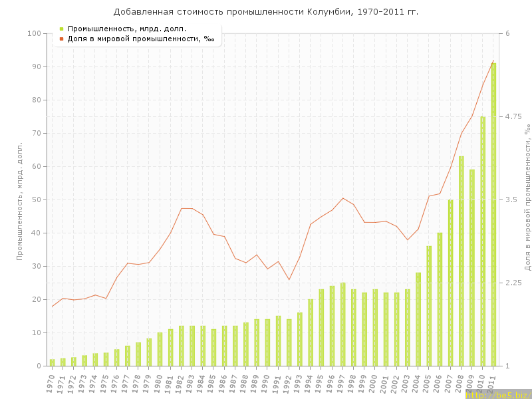Screen dimensions: 532x399
Task: Click the green Промышленность legend swatch
Action: (x=61, y=29)
